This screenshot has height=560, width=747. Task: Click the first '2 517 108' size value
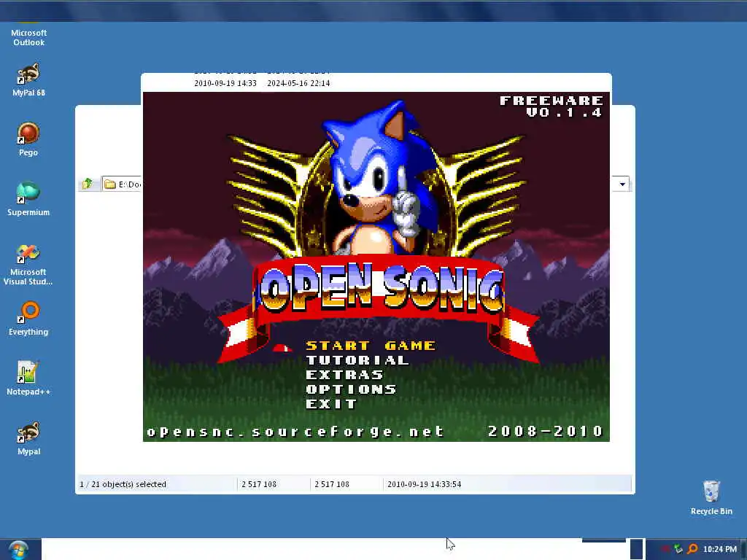pos(259,484)
